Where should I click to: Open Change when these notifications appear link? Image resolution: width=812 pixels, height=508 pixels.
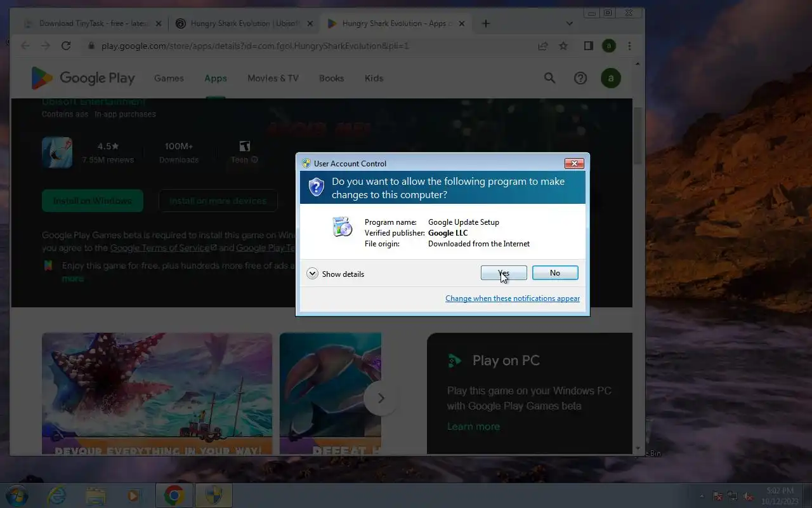(x=513, y=298)
